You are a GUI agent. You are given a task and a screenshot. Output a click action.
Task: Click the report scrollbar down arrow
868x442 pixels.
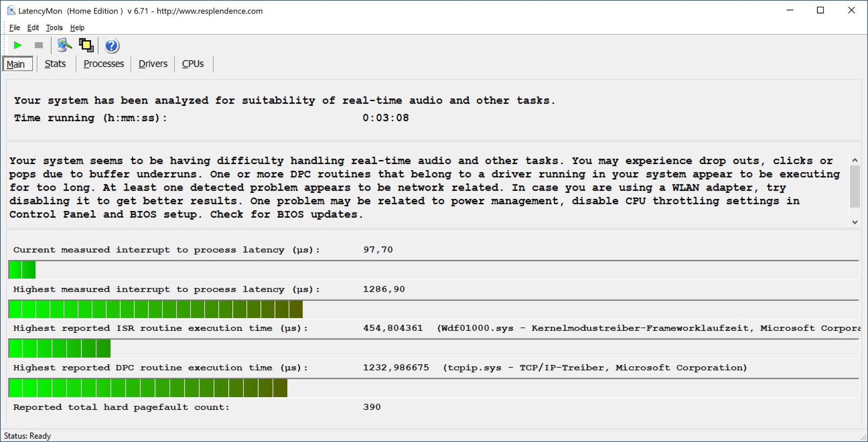click(854, 222)
